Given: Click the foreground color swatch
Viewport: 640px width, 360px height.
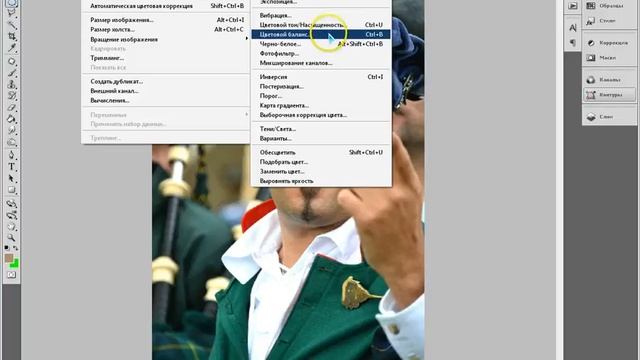Looking at the screenshot, I should click(x=9, y=258).
